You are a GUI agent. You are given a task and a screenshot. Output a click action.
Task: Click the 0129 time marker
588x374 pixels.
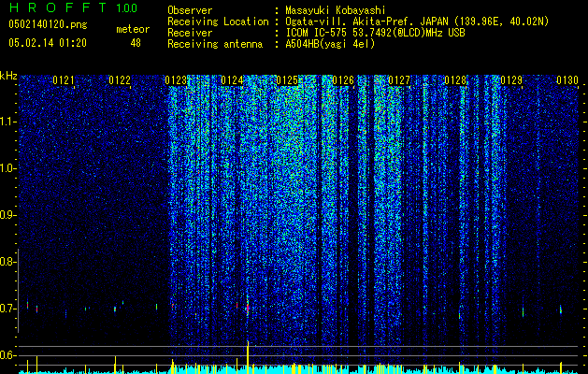[511, 80]
